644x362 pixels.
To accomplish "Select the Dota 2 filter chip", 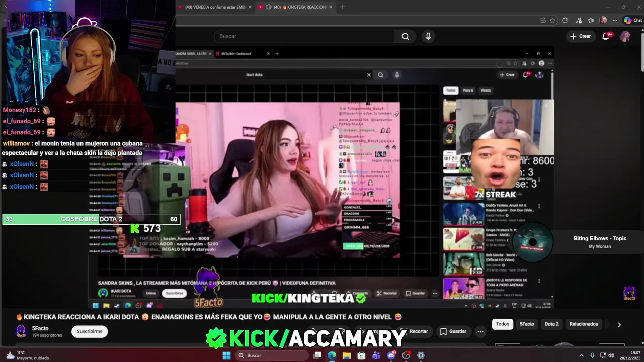I will (x=551, y=324).
